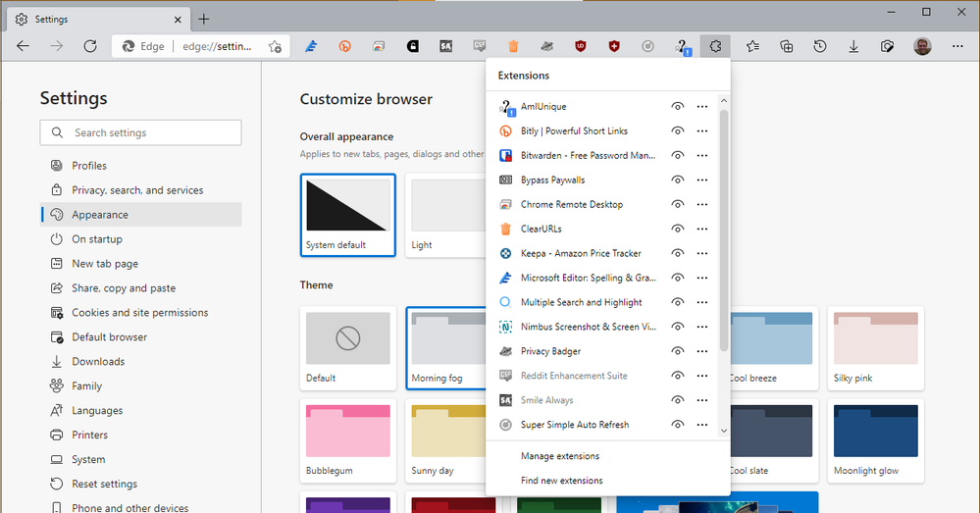Open more actions for Super Simple Auto Refresh
This screenshot has height=513, width=980.
(x=702, y=425)
